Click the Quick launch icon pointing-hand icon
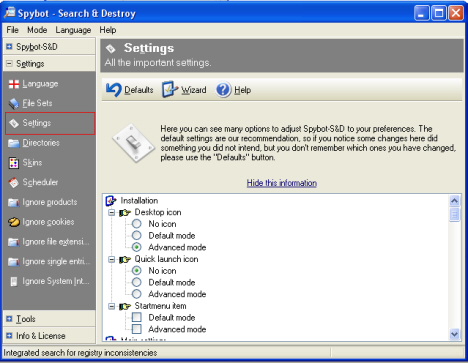This screenshot has width=468, height=363. [x=125, y=259]
